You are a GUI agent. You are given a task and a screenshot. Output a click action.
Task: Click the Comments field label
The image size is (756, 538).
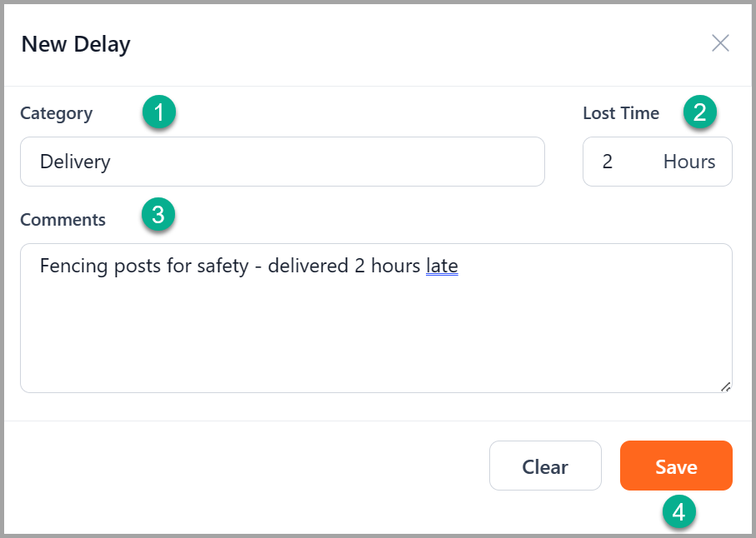(x=63, y=220)
